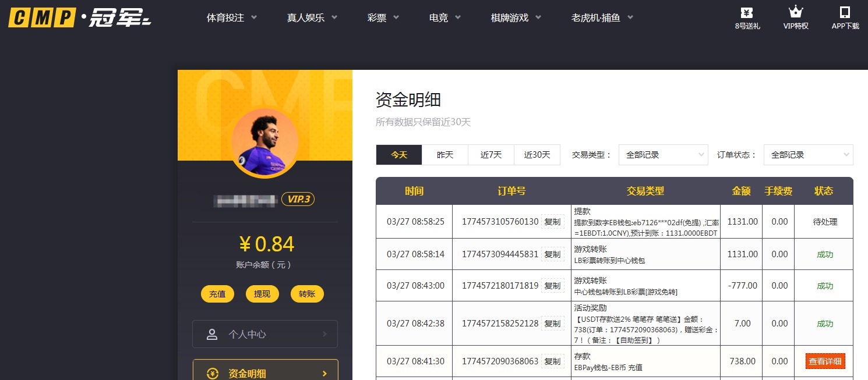868x380 pixels.
Task: Click the CMP·冠军 site logo
Action: tap(79, 17)
